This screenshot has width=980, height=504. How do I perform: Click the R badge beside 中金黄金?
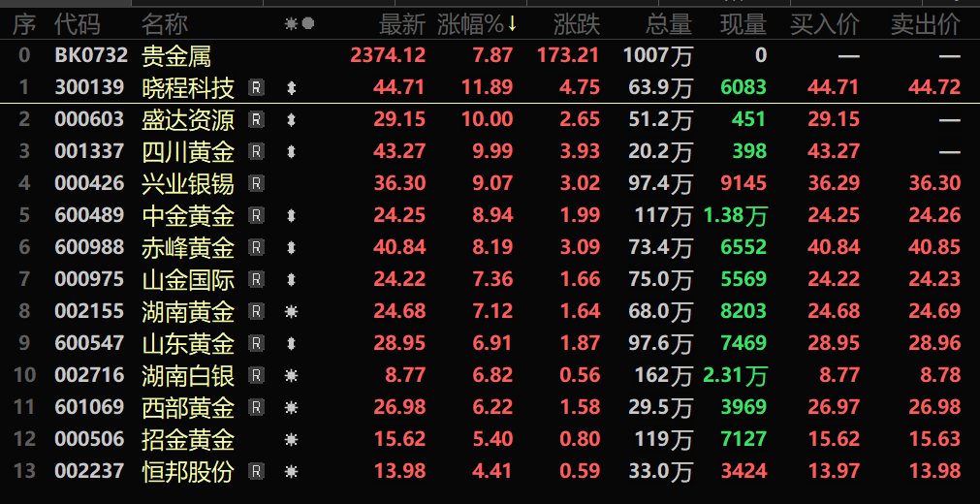click(x=256, y=216)
